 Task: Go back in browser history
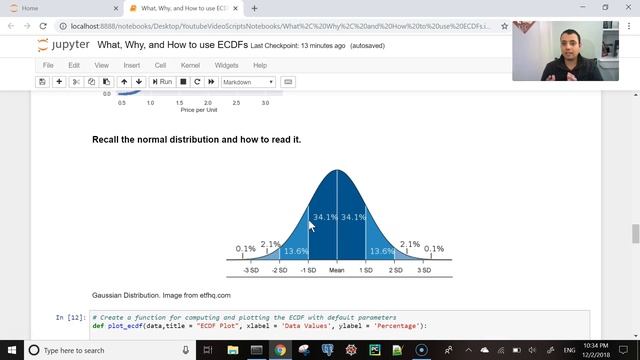point(11,26)
